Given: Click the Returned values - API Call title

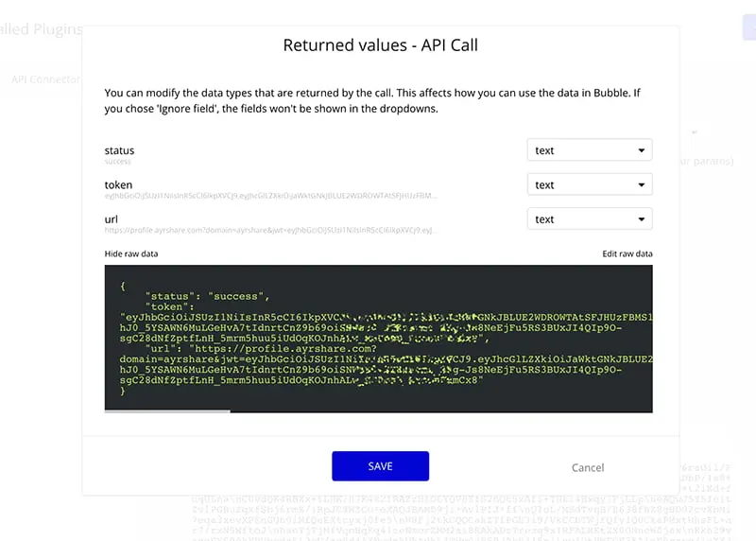Looking at the screenshot, I should (380, 44).
